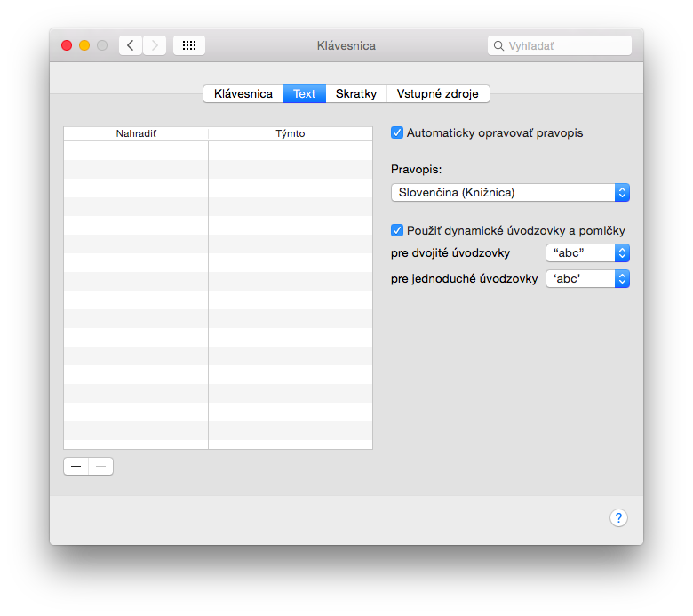
Task: Open help with the question mark button
Action: tap(618, 517)
